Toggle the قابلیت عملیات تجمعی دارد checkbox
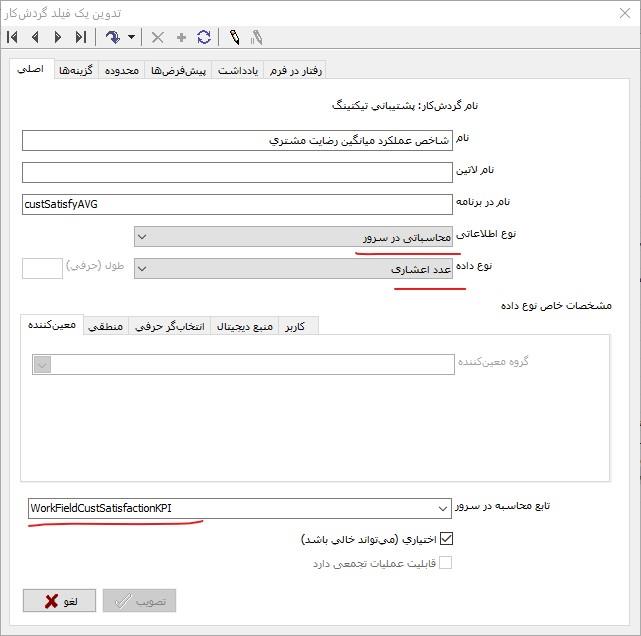Viewport: 641px width, 636px height. click(x=445, y=562)
